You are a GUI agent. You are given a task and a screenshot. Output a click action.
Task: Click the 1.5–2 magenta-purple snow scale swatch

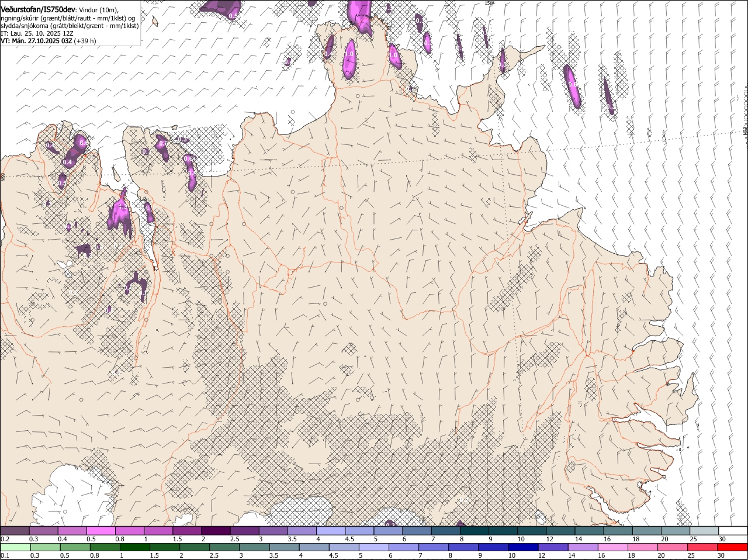186,530
